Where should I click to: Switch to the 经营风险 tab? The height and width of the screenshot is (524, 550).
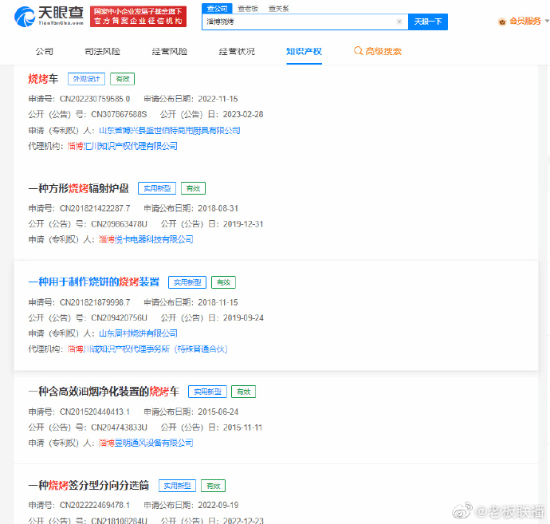(169, 52)
